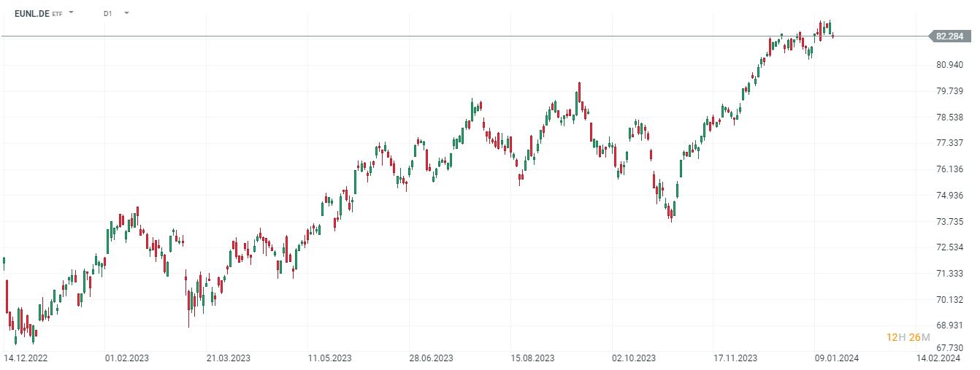
Task: Click the EUNL.DE ticker name
Action: click(31, 13)
